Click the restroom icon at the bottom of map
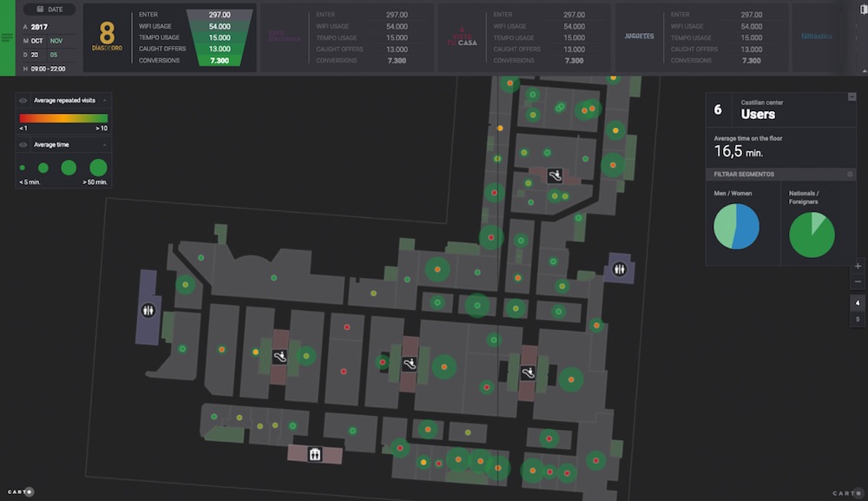This screenshot has width=868, height=501. click(x=314, y=453)
